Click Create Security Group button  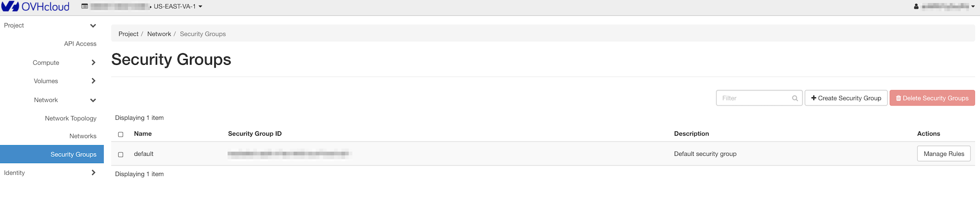(x=846, y=98)
